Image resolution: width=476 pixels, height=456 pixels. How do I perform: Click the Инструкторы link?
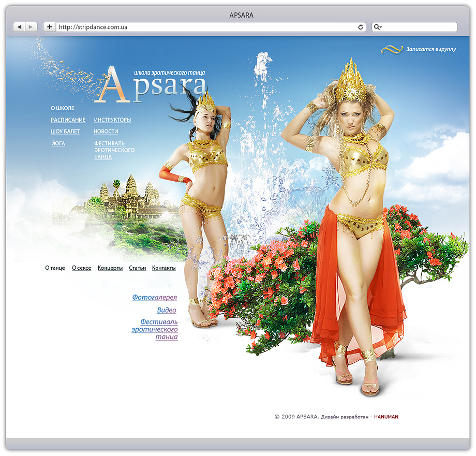coord(112,120)
